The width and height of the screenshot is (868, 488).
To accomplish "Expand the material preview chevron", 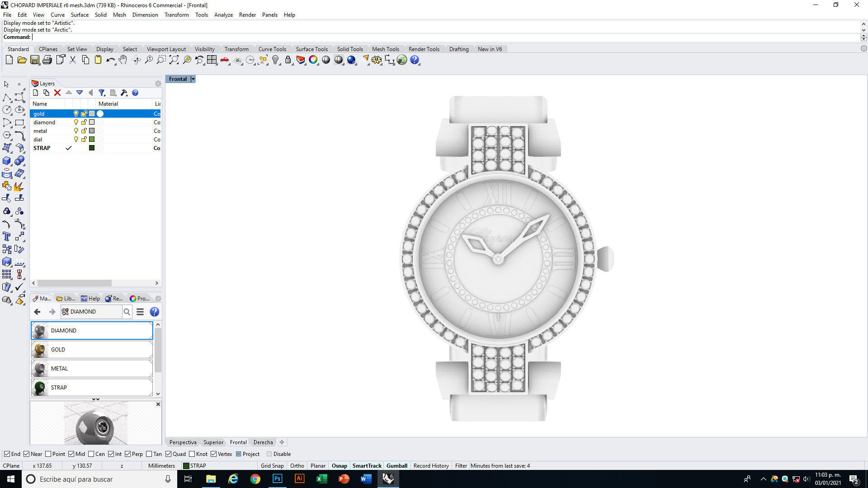I will click(x=96, y=399).
